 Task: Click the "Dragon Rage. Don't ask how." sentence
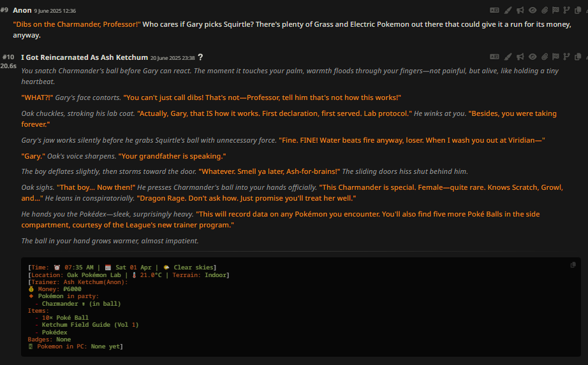tap(187, 198)
